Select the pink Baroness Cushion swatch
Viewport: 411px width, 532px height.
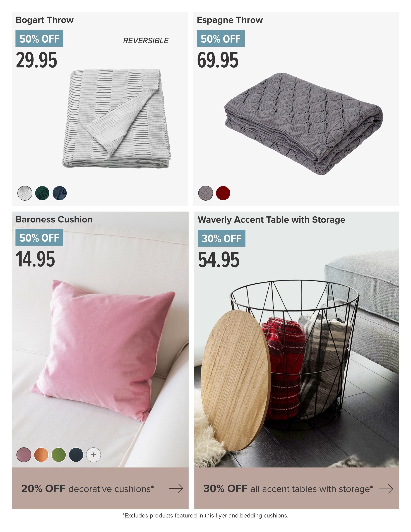[24, 455]
